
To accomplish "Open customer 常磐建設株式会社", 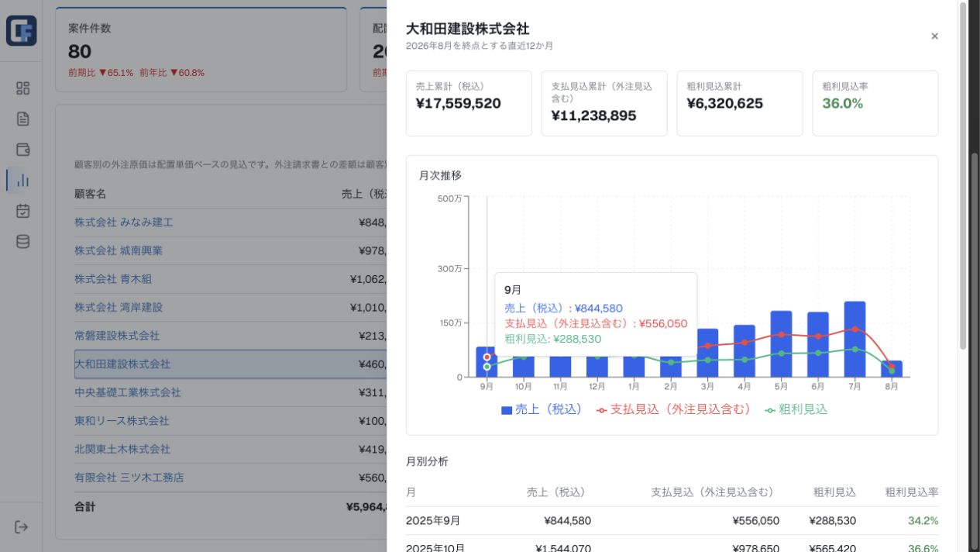I will [x=117, y=336].
